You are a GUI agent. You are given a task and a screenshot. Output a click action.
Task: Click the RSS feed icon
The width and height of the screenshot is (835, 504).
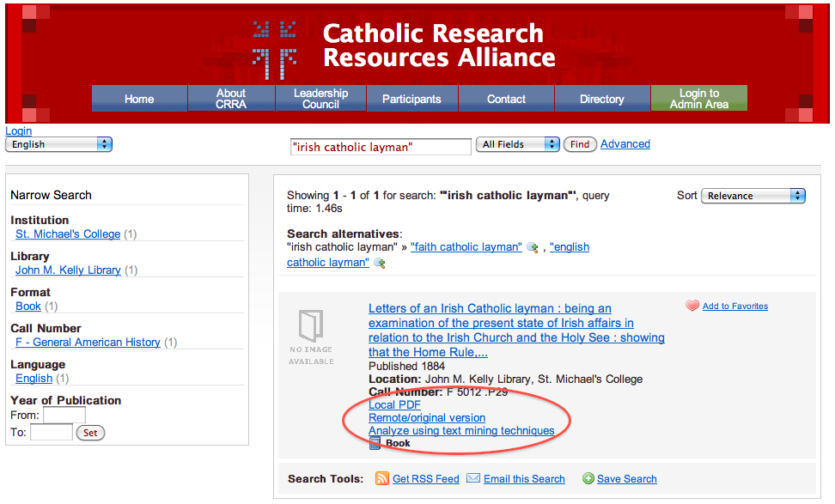pyautogui.click(x=382, y=478)
